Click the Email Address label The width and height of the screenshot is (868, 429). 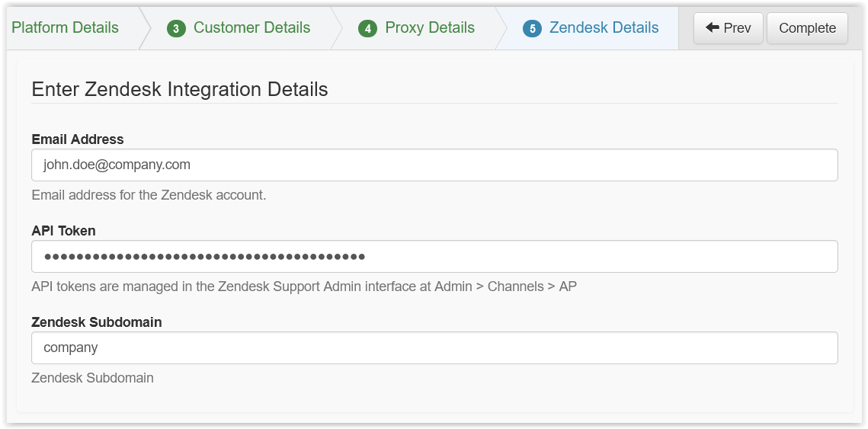[x=78, y=139]
